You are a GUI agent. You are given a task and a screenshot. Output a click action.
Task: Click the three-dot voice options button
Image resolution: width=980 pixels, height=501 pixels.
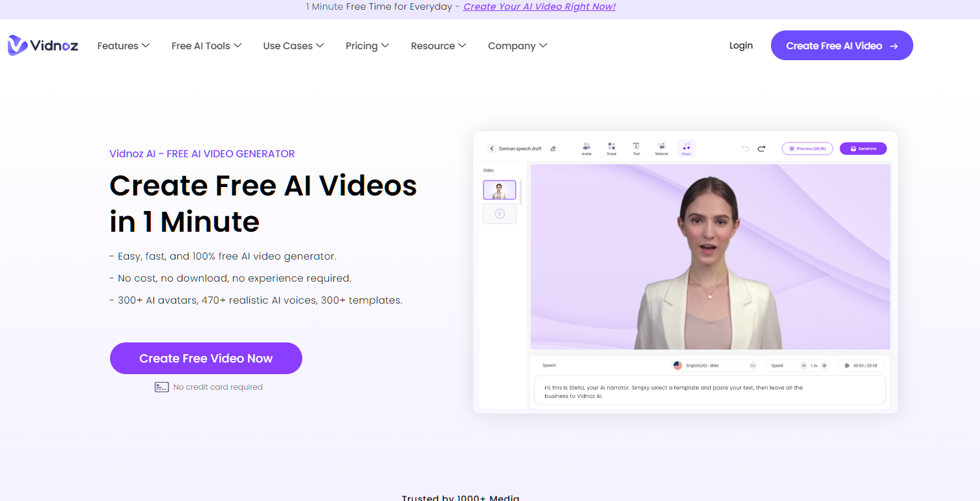click(x=753, y=366)
